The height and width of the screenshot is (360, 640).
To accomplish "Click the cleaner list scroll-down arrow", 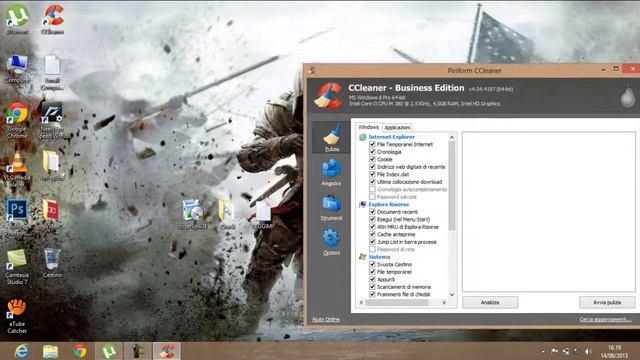I will 452,294.
